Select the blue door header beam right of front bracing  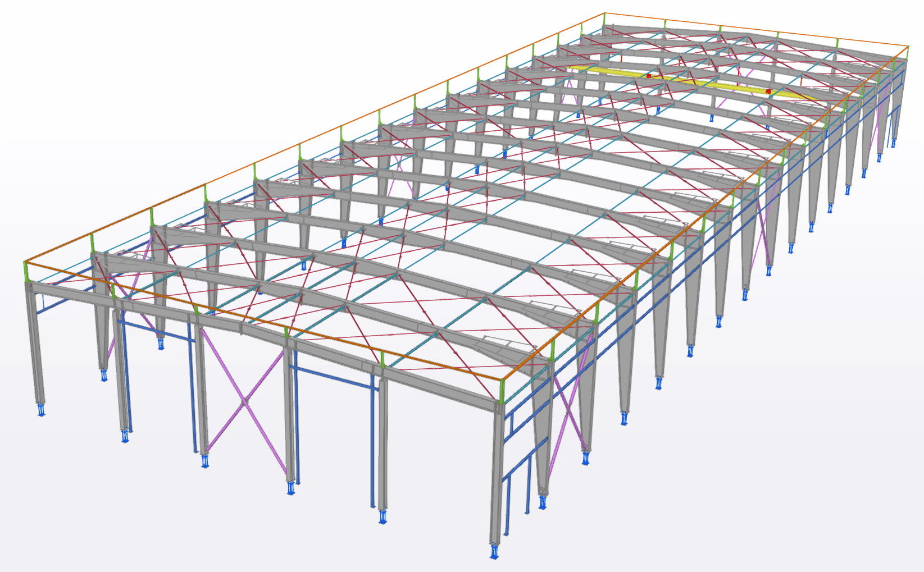click(331, 376)
